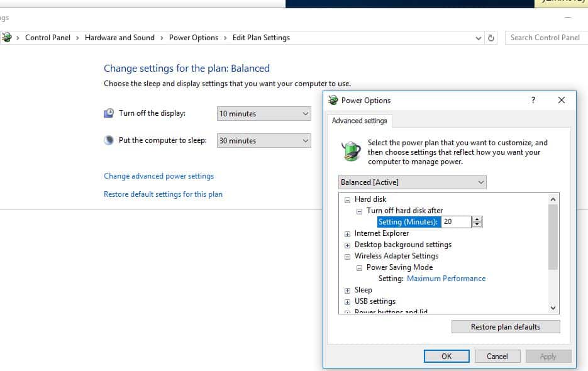
Task: Click the battery icon in Power Options title bar
Action: point(333,100)
